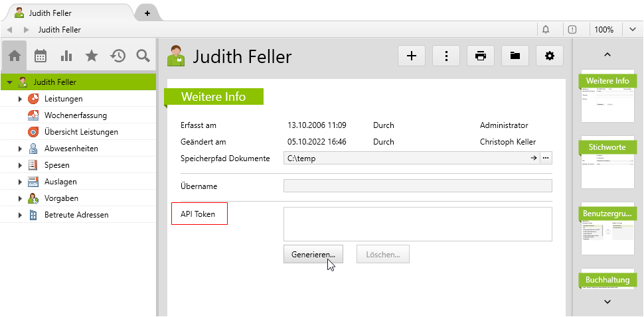This screenshot has height=317, width=644.
Task: Open a new tab with plus
Action: (147, 13)
